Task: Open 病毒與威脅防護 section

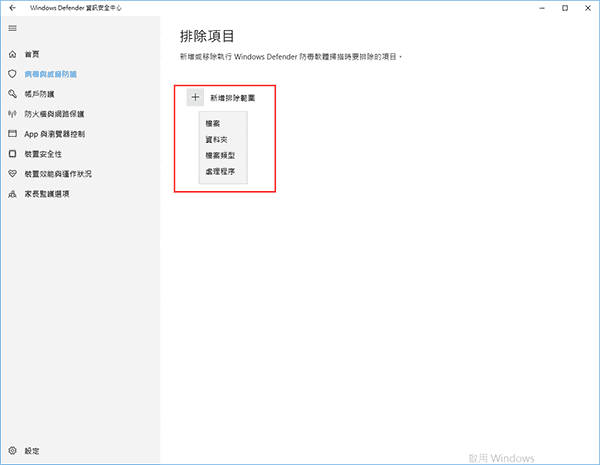Action: pos(51,74)
